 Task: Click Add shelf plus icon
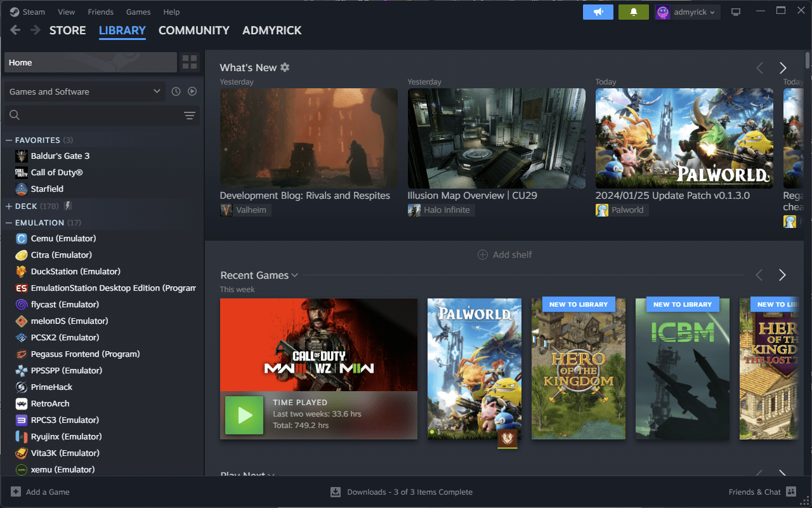(482, 255)
